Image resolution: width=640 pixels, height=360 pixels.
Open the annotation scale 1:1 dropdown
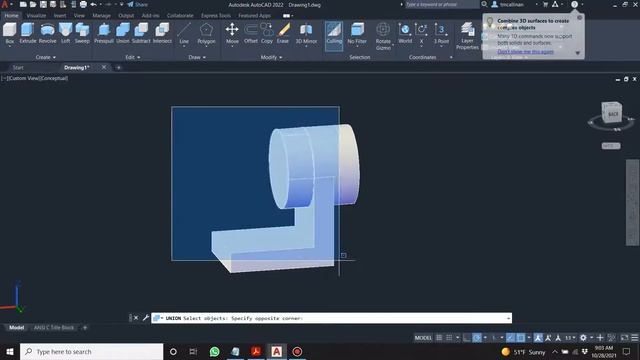pos(569,338)
